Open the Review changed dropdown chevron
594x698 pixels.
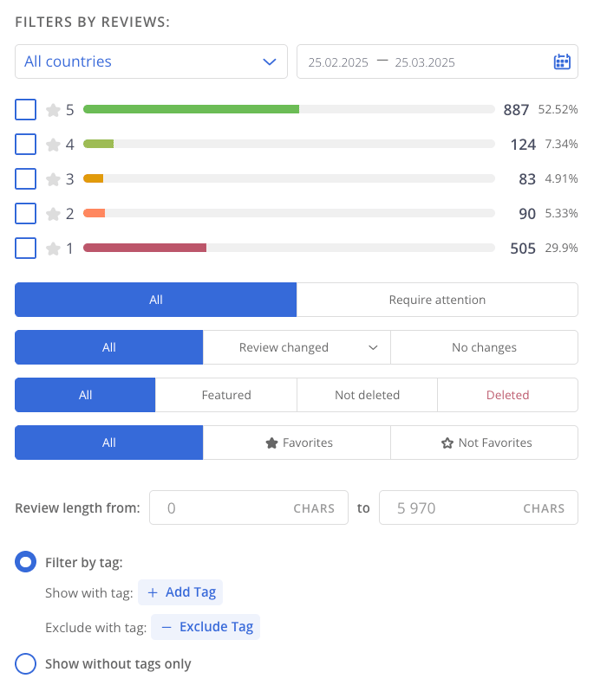coord(373,348)
